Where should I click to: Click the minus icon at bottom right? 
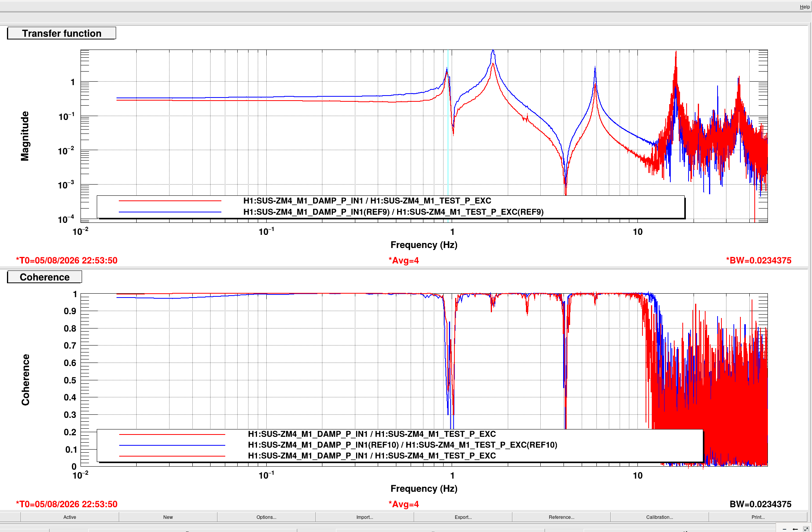[785, 529]
